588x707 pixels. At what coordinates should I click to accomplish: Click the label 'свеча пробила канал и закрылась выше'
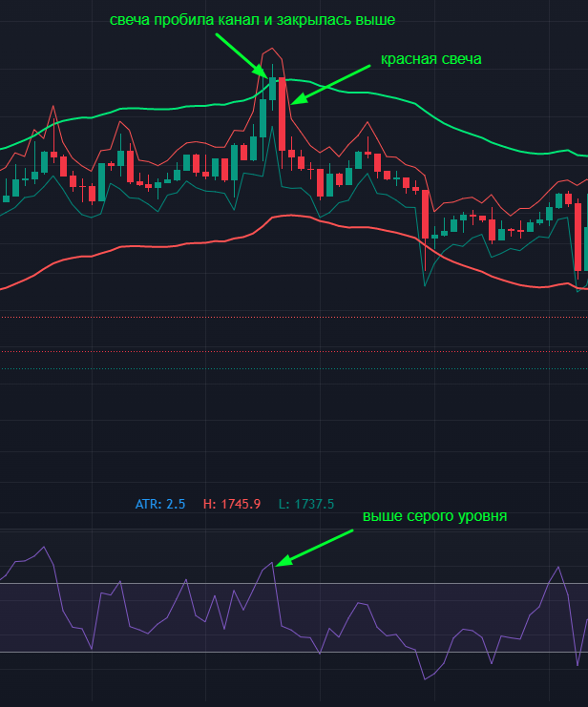click(252, 20)
